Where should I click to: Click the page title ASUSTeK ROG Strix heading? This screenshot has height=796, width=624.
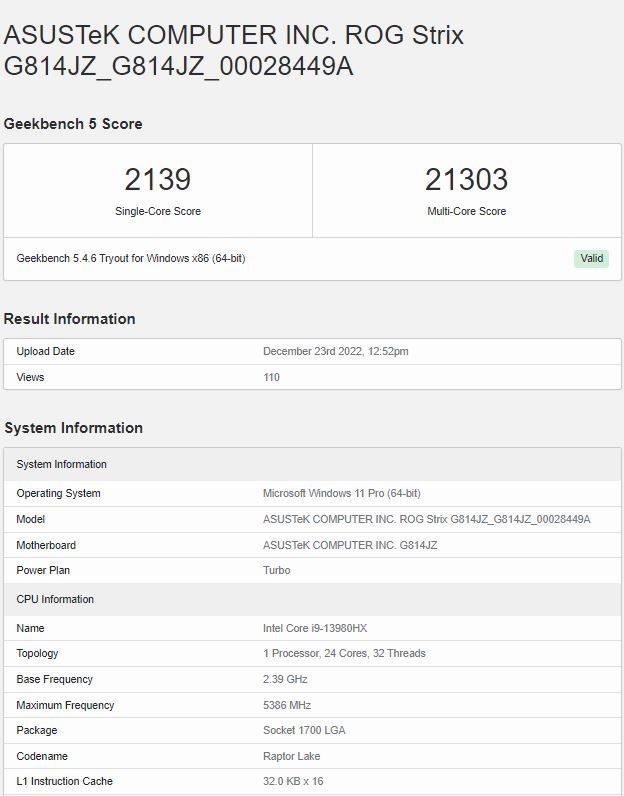[x=234, y=51]
